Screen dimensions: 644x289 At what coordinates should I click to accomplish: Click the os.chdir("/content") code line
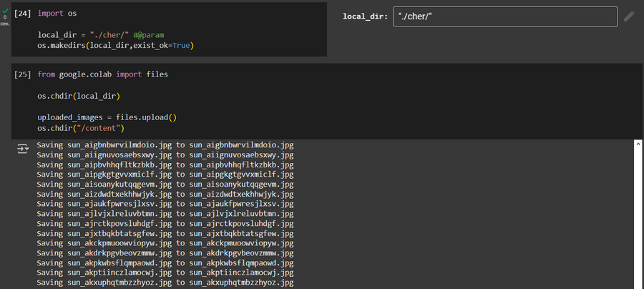pyautogui.click(x=81, y=129)
